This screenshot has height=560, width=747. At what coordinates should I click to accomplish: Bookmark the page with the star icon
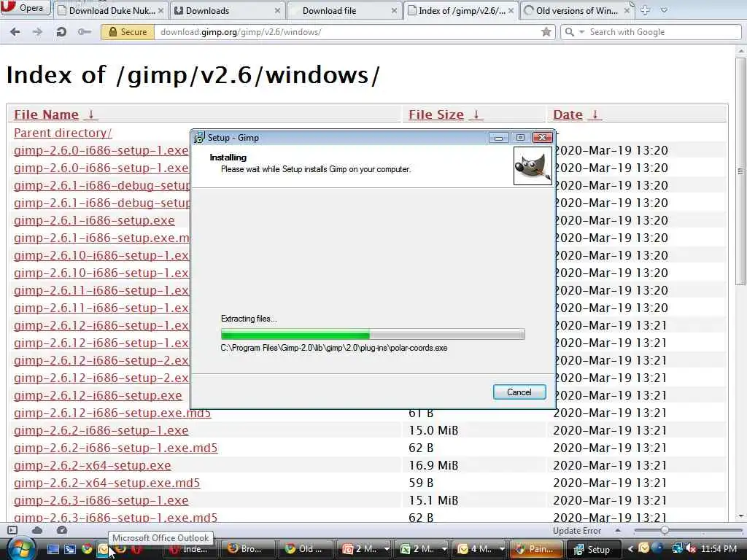[x=546, y=32]
